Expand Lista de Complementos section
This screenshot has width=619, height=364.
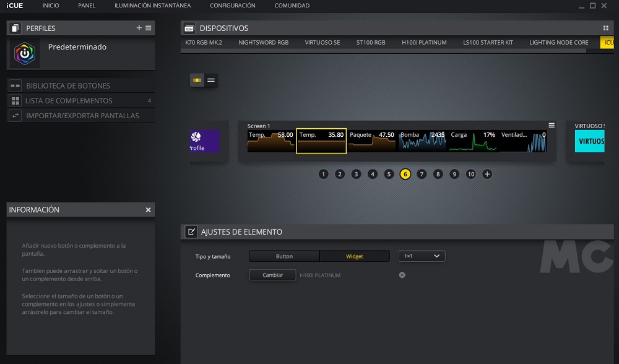pyautogui.click(x=69, y=100)
